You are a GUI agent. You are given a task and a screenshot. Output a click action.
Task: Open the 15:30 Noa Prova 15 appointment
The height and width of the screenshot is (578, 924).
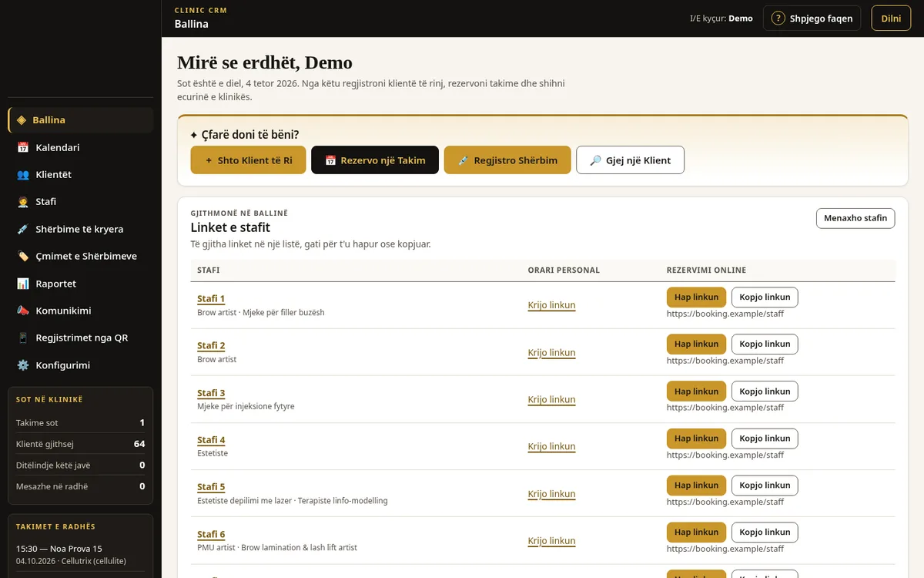tap(81, 555)
